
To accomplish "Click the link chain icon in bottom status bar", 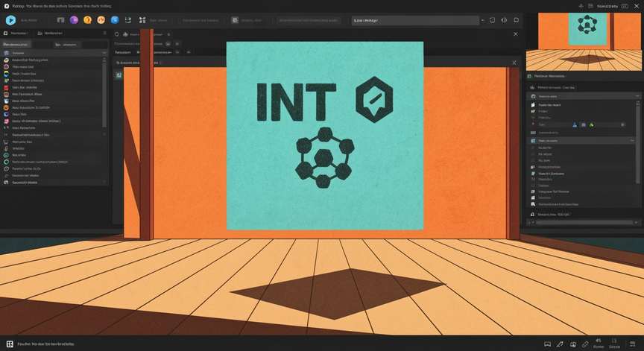I will click(x=585, y=344).
